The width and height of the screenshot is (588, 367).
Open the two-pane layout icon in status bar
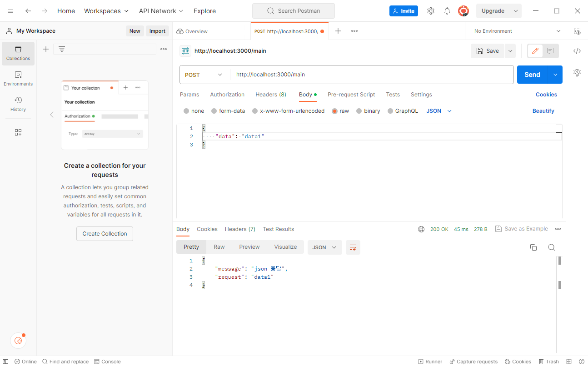(570, 362)
